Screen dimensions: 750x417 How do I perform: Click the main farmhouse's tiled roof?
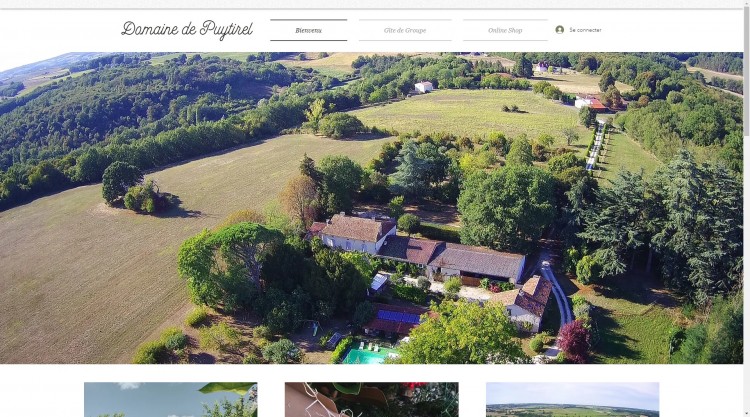(x=358, y=228)
